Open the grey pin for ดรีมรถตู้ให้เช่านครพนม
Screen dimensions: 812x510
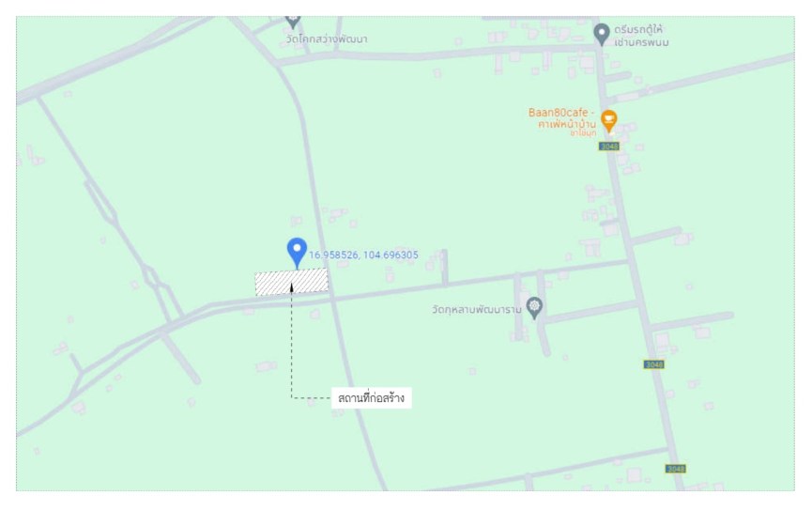pos(601,35)
